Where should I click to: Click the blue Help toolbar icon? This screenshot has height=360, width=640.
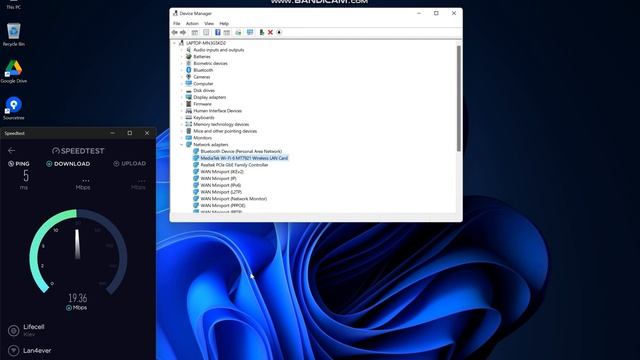coord(218,32)
